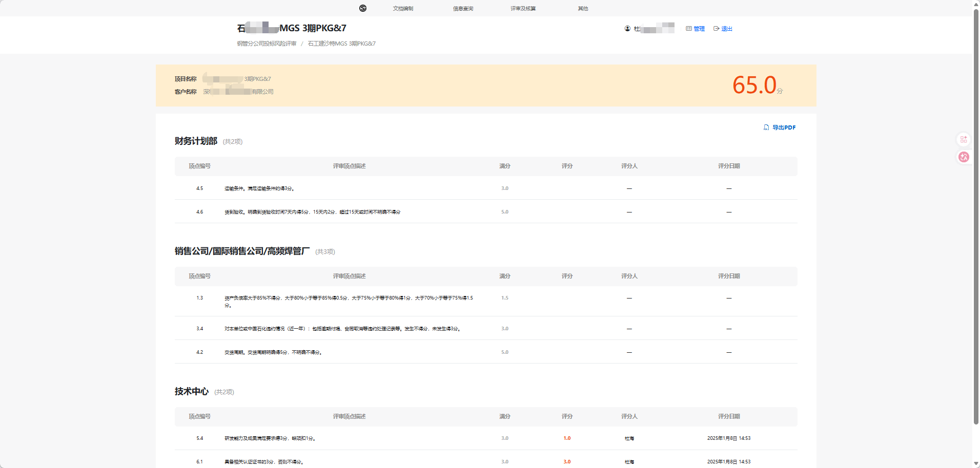Image resolution: width=980 pixels, height=468 pixels.
Task: Click score 1.0 in row 5.4
Action: tap(567, 438)
